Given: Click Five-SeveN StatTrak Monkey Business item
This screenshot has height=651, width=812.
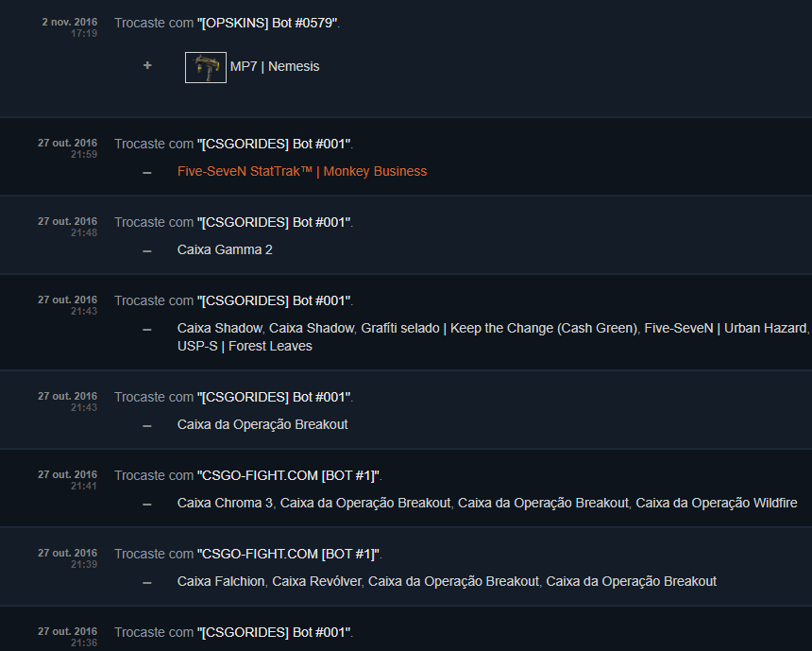Looking at the screenshot, I should [x=302, y=172].
